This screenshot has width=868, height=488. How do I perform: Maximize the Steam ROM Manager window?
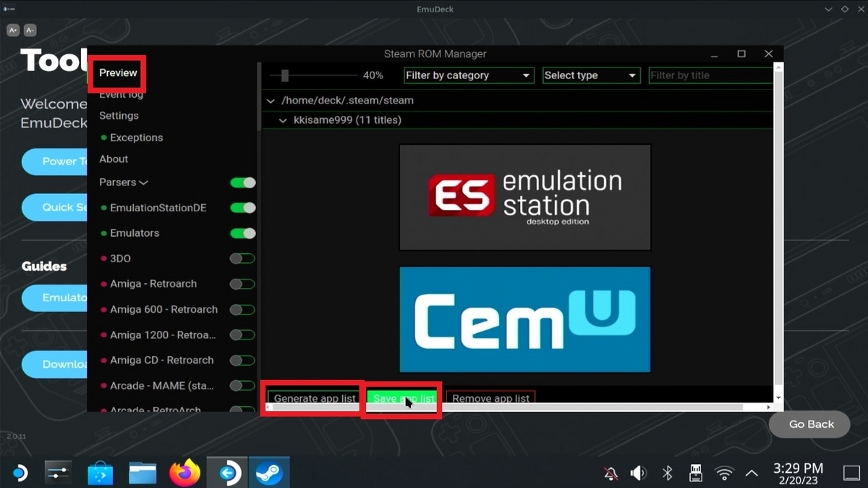(741, 54)
